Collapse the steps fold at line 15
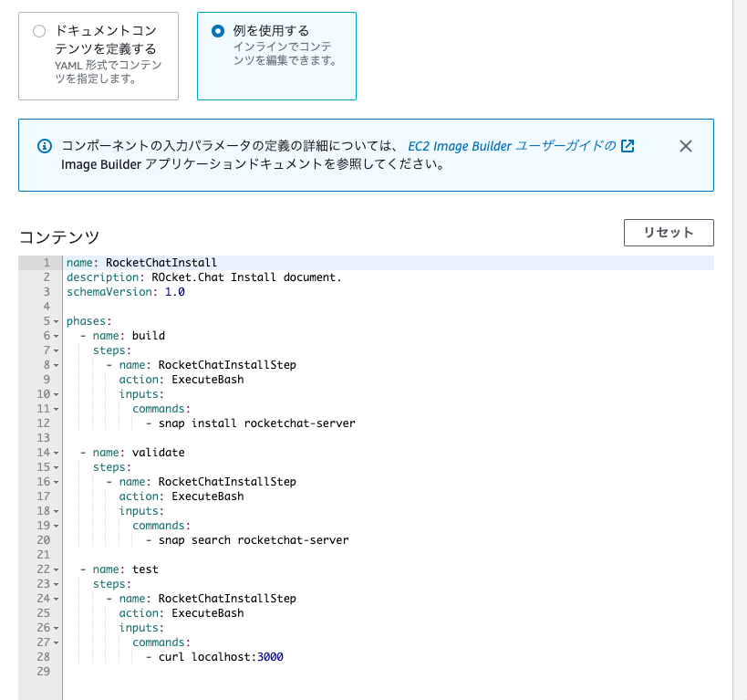This screenshot has width=747, height=700. 57,468
